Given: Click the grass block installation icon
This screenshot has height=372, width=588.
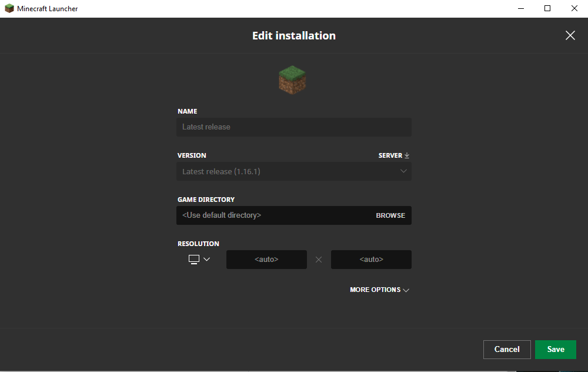Looking at the screenshot, I should 292,80.
